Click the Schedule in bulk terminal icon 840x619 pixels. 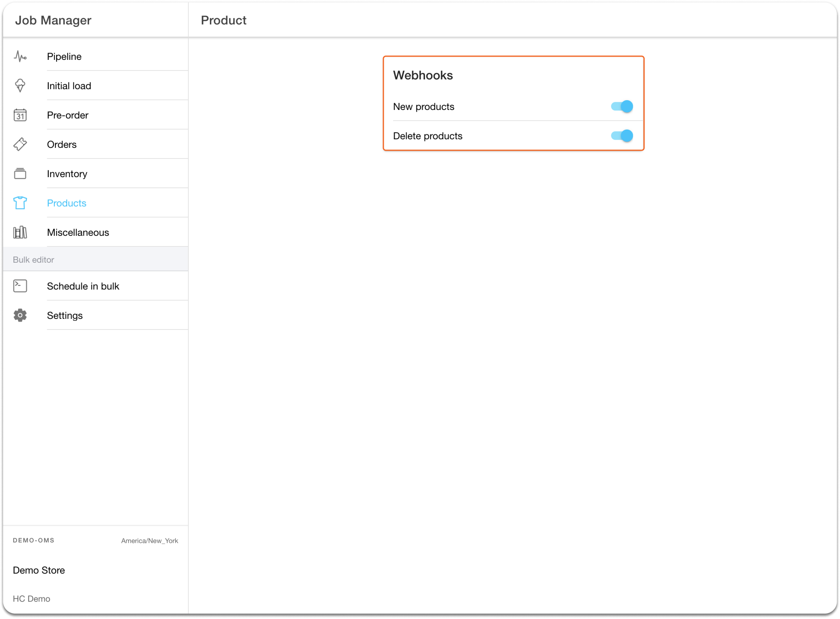point(20,286)
